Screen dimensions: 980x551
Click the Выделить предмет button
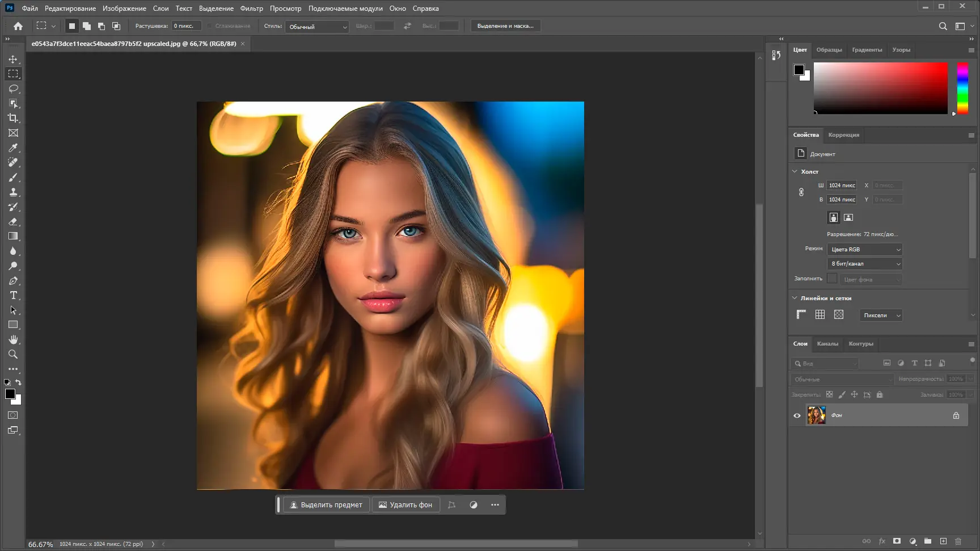click(326, 505)
